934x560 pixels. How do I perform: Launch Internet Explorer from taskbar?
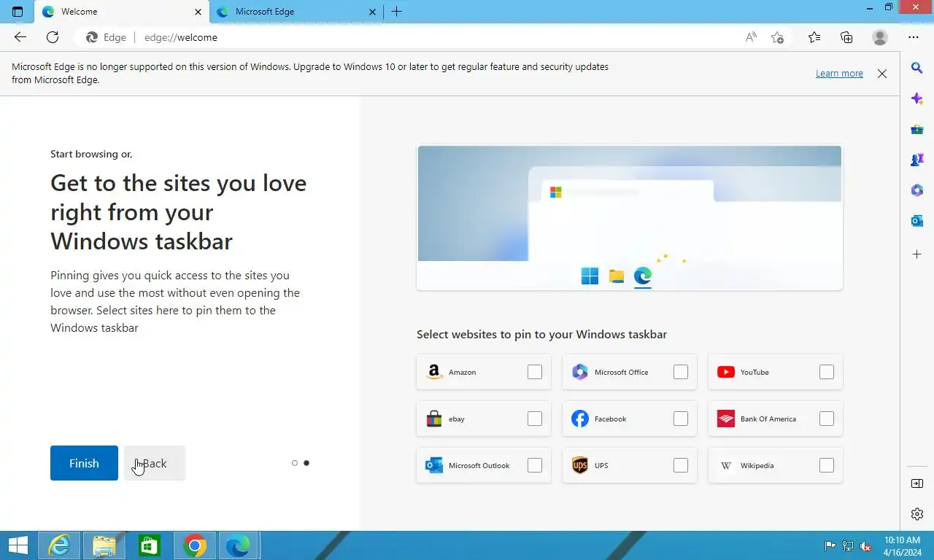[x=58, y=545]
